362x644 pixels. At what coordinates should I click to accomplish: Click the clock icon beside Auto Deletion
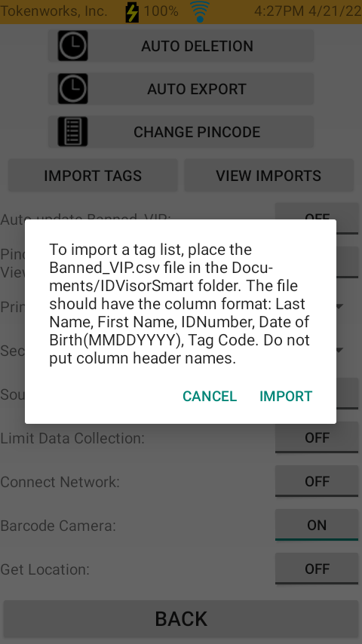pos(72,45)
